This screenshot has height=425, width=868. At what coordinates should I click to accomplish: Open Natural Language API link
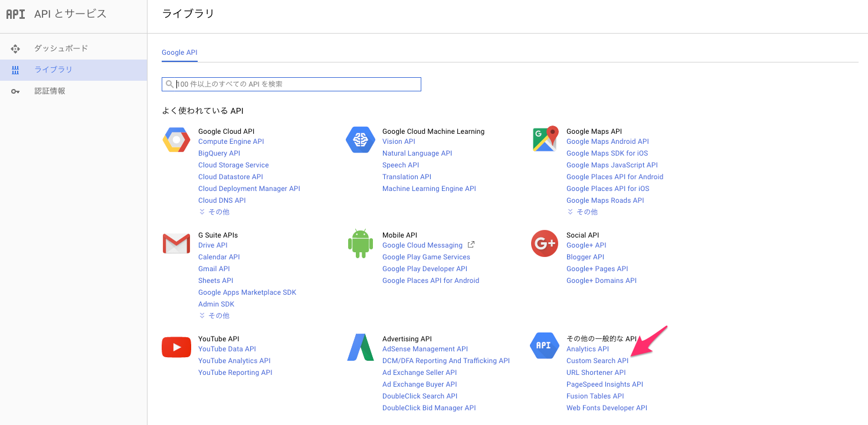(x=417, y=153)
